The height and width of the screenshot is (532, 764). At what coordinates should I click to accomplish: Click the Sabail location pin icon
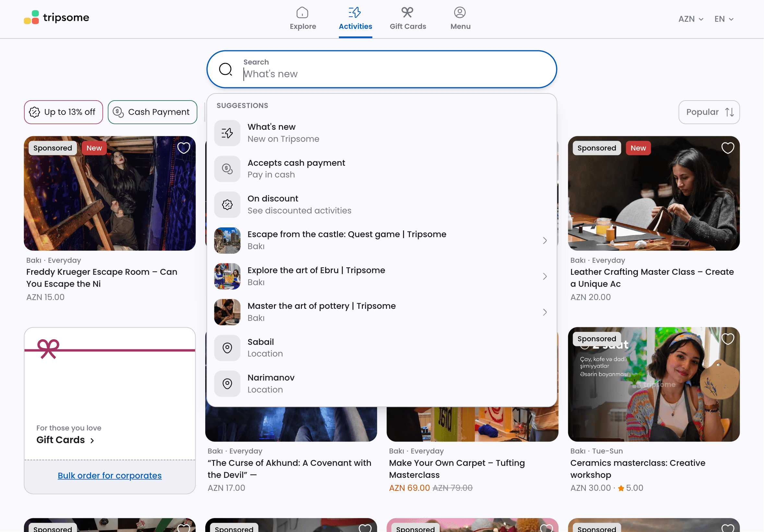click(227, 348)
